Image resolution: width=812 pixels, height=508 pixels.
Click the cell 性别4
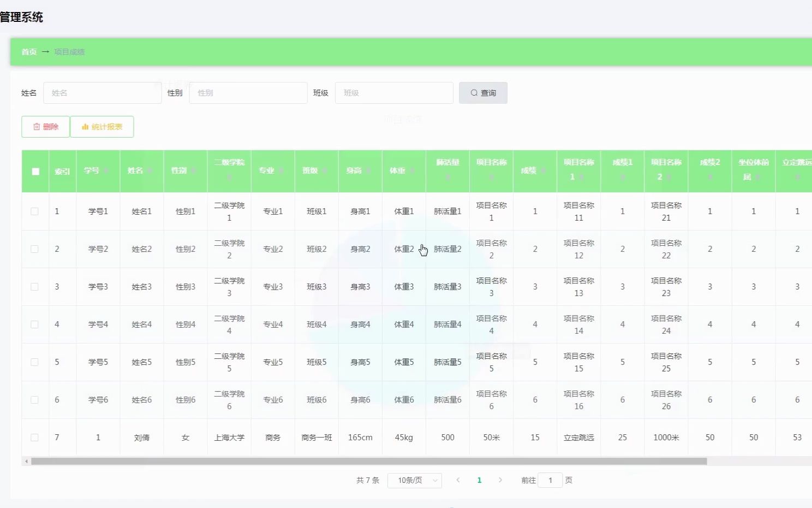[x=186, y=324]
